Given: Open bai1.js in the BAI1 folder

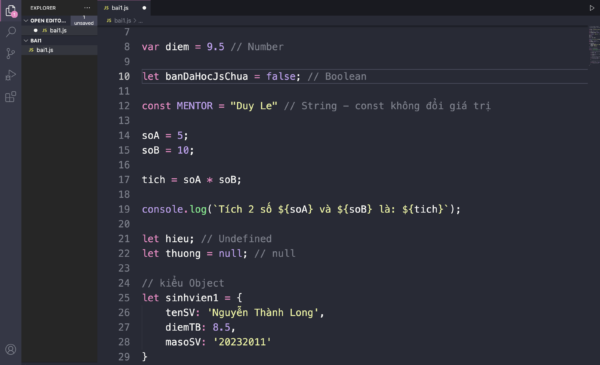Looking at the screenshot, I should [x=59, y=50].
